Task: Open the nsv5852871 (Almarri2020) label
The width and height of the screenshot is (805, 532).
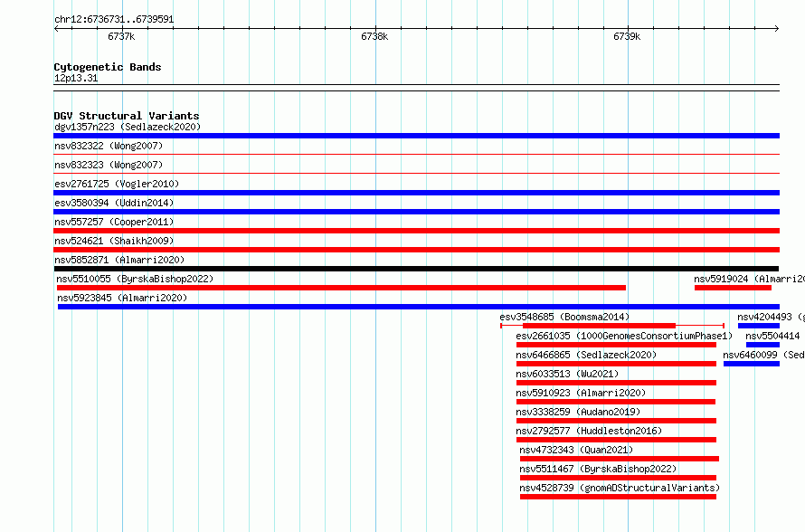Action: [x=119, y=260]
